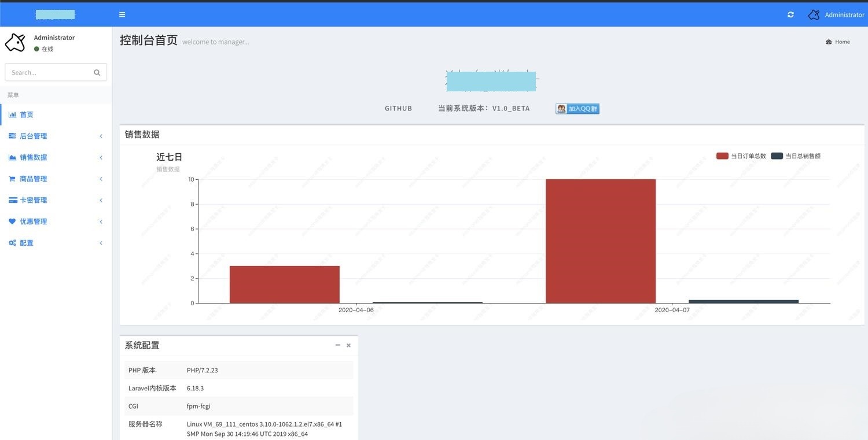Viewport: 868px width, 440px height.
Task: Open the 商品管理 menu entry
Action: 35,179
